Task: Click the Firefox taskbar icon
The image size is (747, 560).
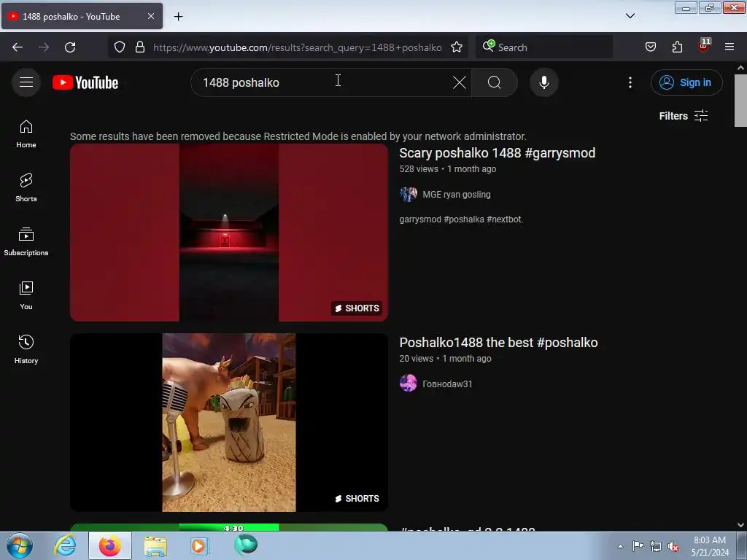Action: [x=109, y=545]
